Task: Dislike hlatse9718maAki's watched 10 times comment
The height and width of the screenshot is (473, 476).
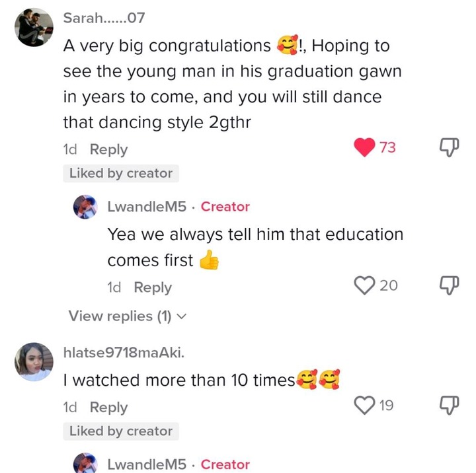Action: coord(449,405)
